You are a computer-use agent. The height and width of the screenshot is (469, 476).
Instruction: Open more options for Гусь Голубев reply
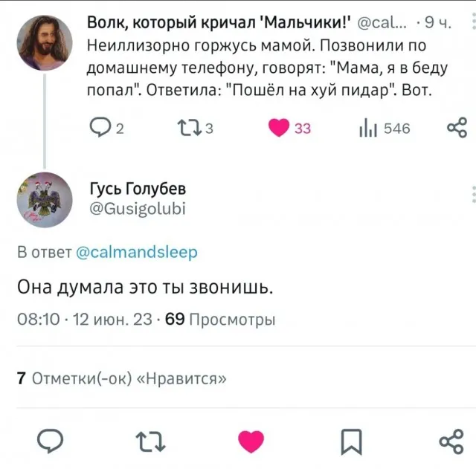473,195
